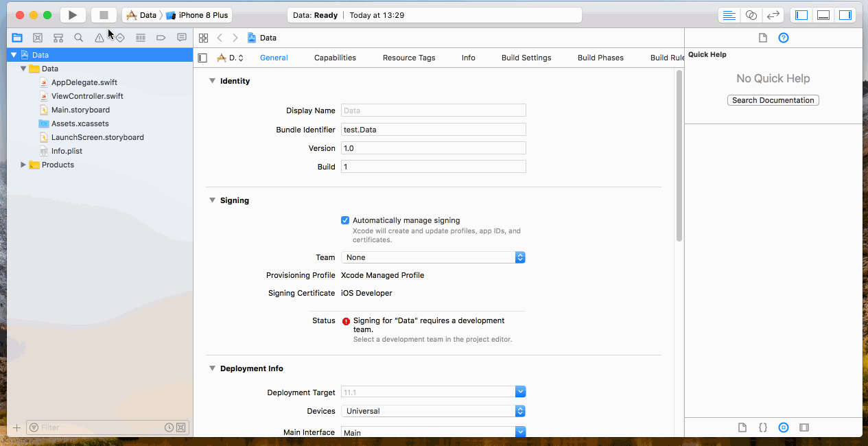
Task: Switch to the Assistant editor
Action: [x=751, y=15]
